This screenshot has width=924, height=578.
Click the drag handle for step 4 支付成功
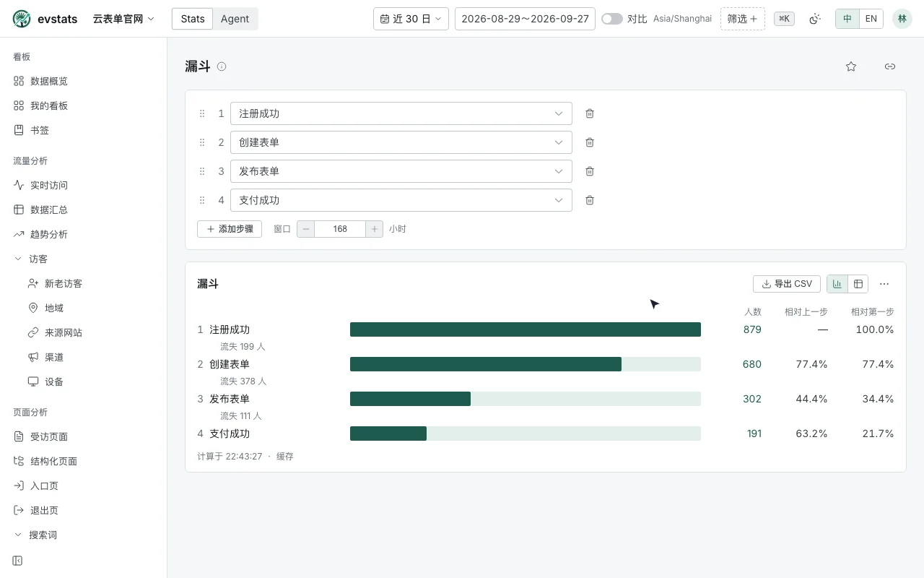[x=202, y=200]
